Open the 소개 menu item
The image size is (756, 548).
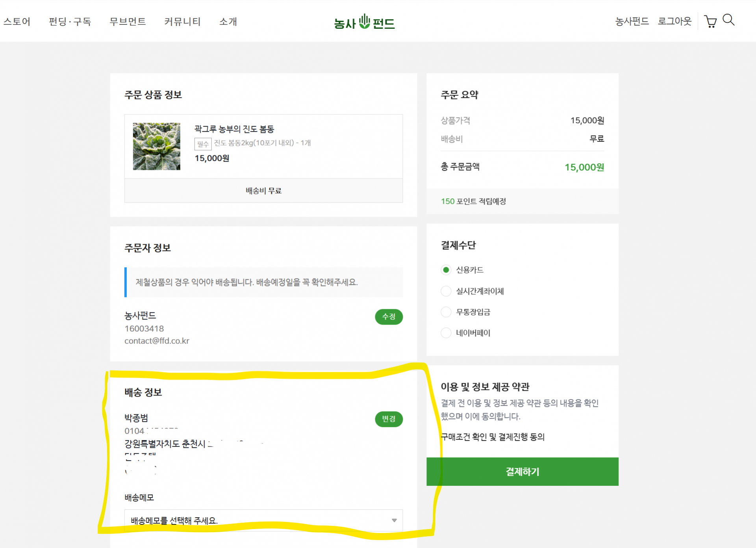(x=228, y=22)
